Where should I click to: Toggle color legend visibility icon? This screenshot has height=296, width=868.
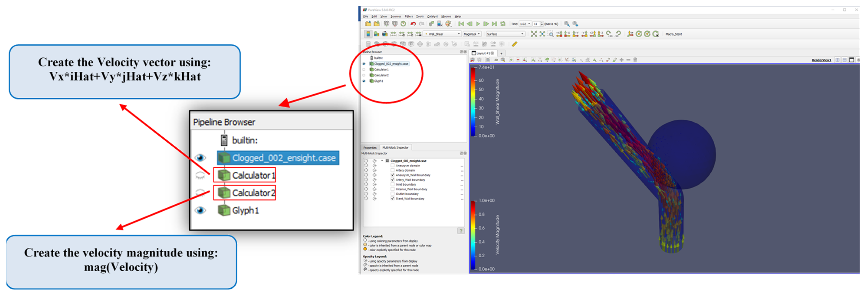tap(368, 34)
